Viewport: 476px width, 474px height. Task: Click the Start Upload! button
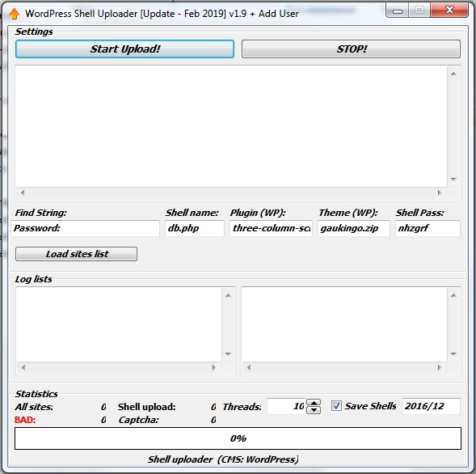point(124,49)
